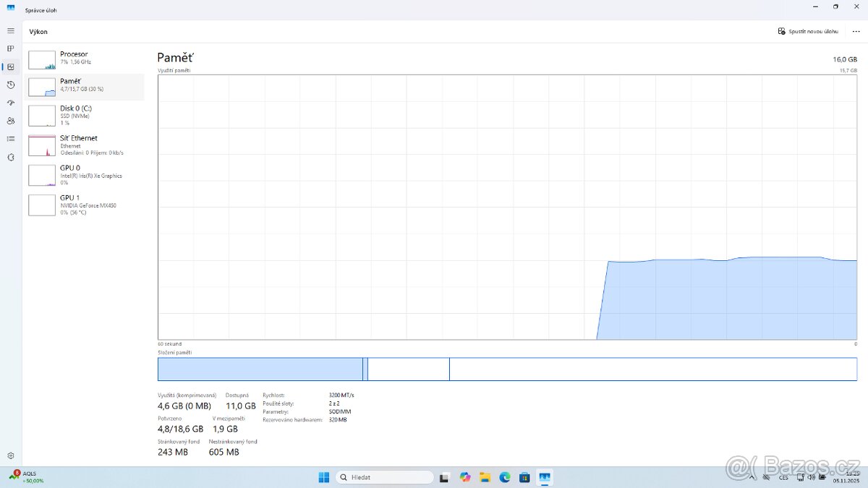868x488 pixels.
Task: Open GPU 1 NVIDIA GeForce graph
Action: click(84, 205)
